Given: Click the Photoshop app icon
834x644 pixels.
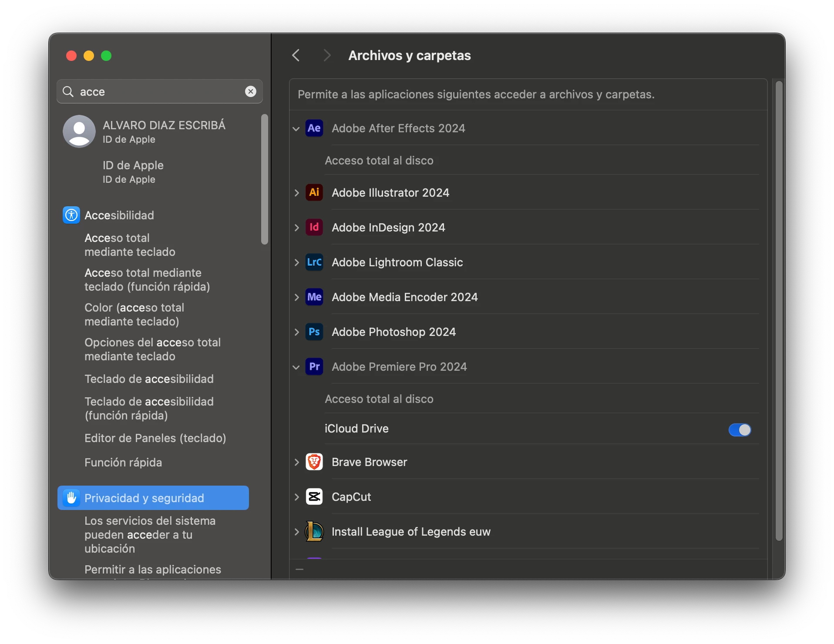Looking at the screenshot, I should click(x=314, y=332).
